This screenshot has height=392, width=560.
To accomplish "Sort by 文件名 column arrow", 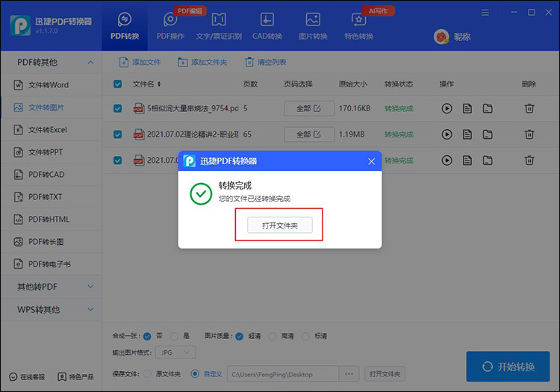I will pos(159,84).
